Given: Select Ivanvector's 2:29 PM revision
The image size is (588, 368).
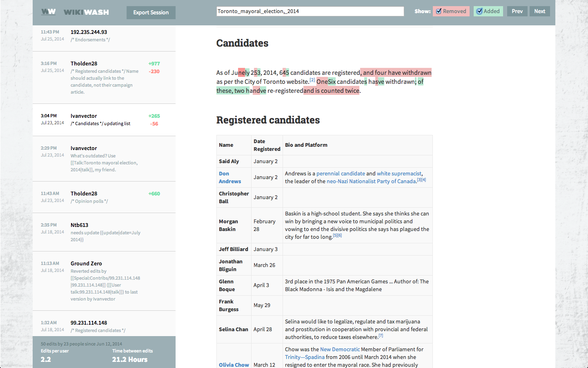Looking at the screenshot, I should pos(104,159).
